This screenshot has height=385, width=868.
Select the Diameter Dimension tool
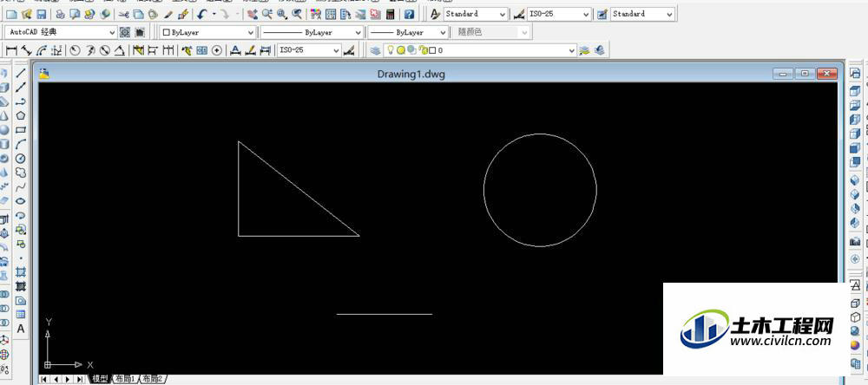point(105,50)
